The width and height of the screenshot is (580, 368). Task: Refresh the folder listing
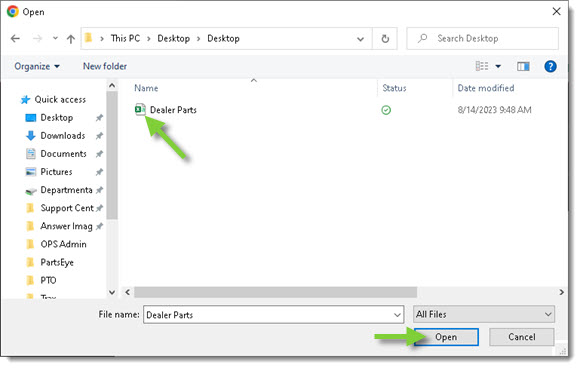tap(385, 38)
